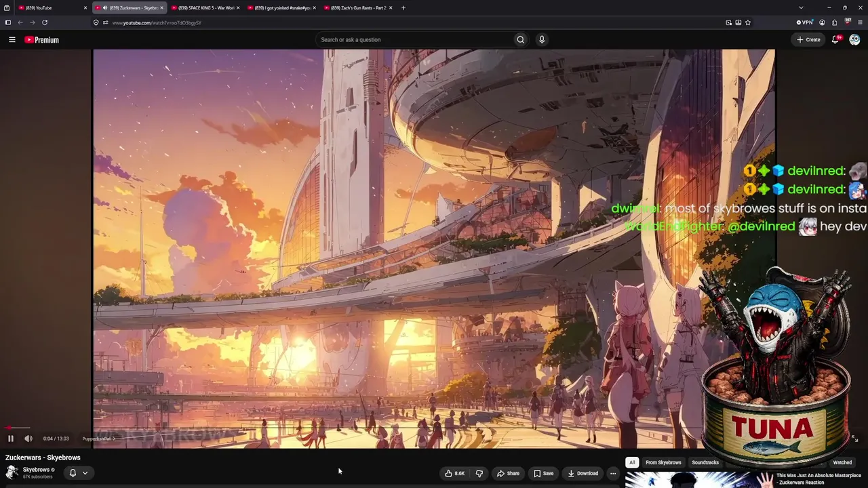View site security shield info
The width and height of the screenshot is (868, 488).
(x=96, y=22)
